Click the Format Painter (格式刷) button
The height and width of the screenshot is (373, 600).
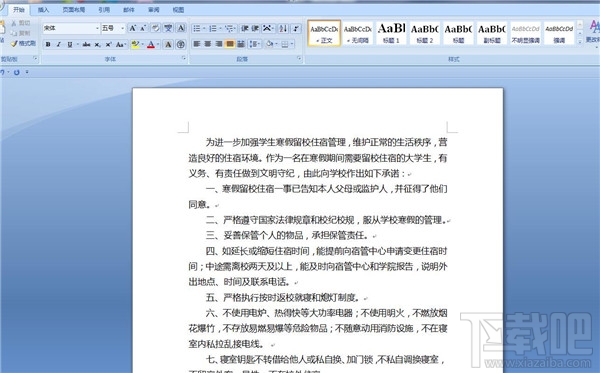23,44
